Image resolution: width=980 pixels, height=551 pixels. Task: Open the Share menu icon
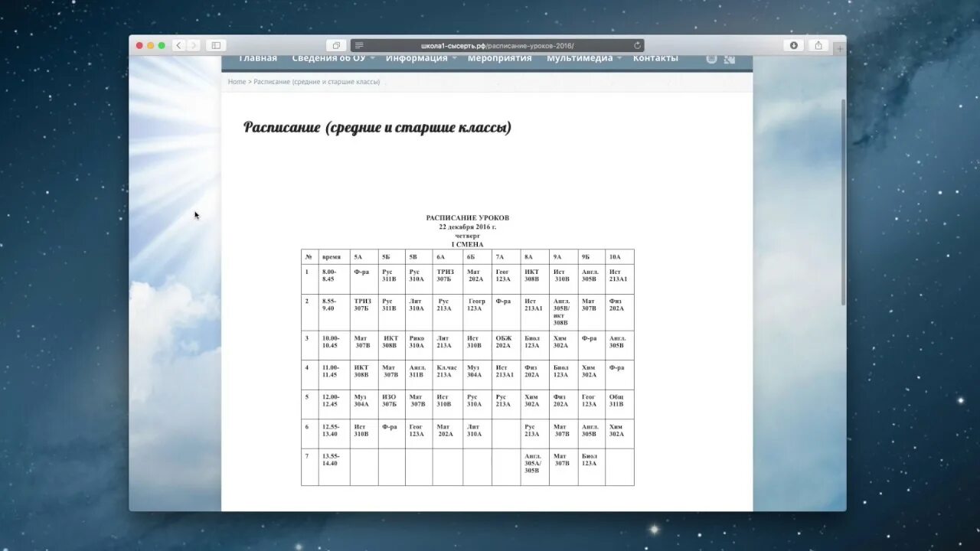[818, 45]
